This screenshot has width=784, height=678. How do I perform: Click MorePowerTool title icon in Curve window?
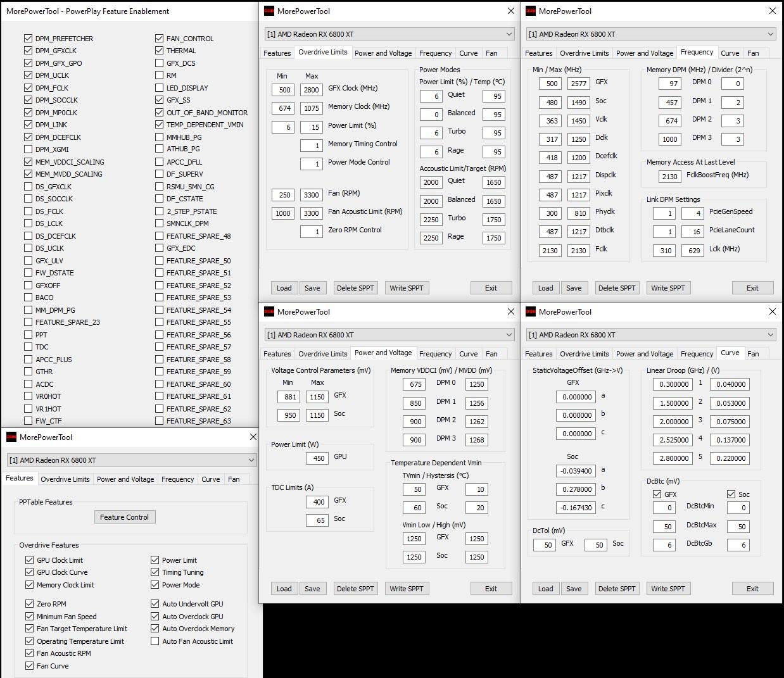531,311
